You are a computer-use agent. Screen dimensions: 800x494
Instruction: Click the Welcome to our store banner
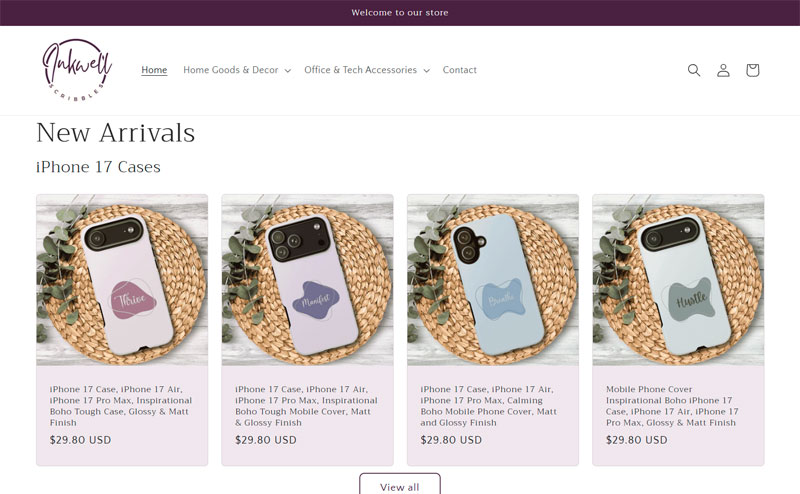coord(400,13)
